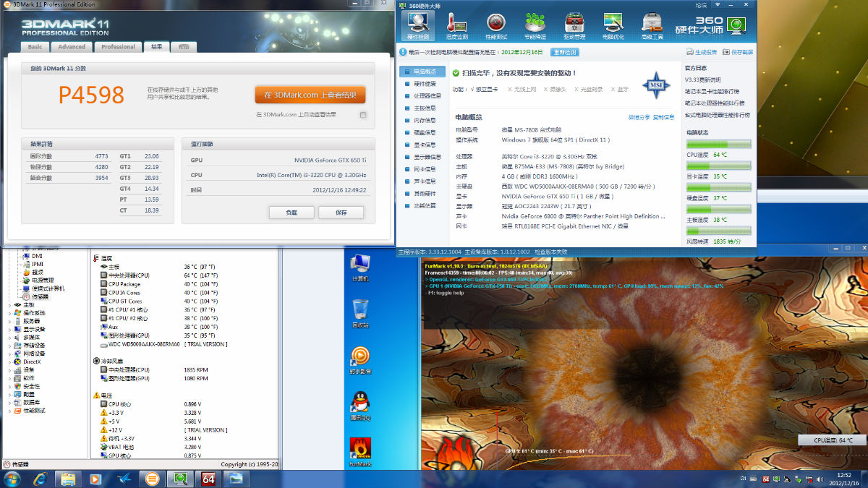This screenshot has height=488, width=868.
Task: Click 保存截屏 save screenshot in 360
Action: pyautogui.click(x=739, y=52)
